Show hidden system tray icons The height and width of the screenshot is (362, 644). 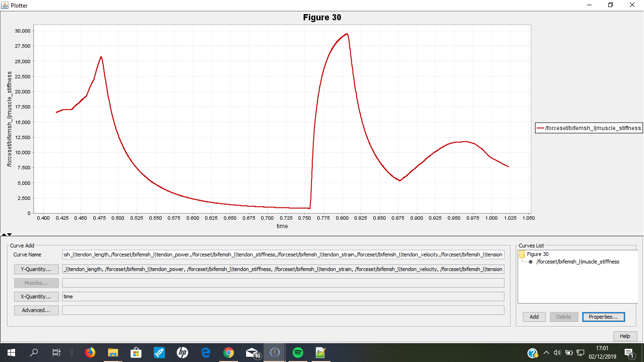(x=546, y=353)
